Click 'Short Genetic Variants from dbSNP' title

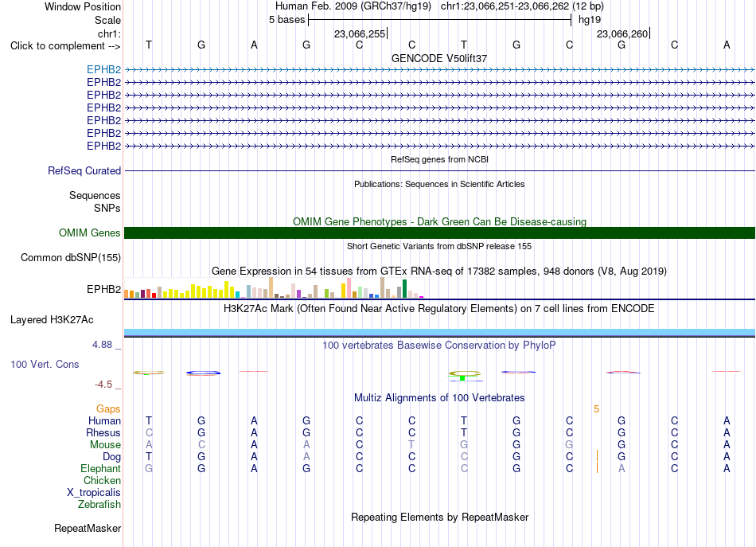[439, 246]
